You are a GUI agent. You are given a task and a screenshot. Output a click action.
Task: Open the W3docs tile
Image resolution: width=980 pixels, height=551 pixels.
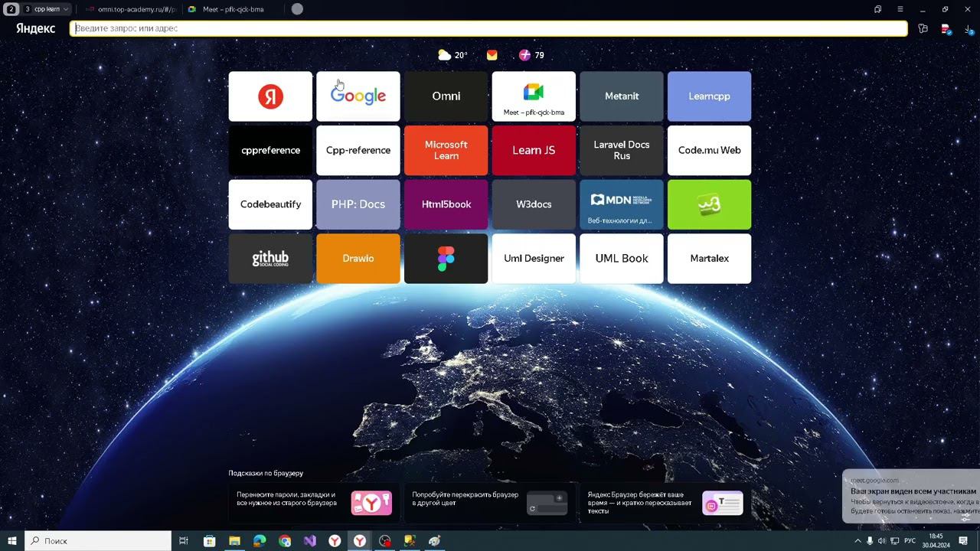[534, 204]
